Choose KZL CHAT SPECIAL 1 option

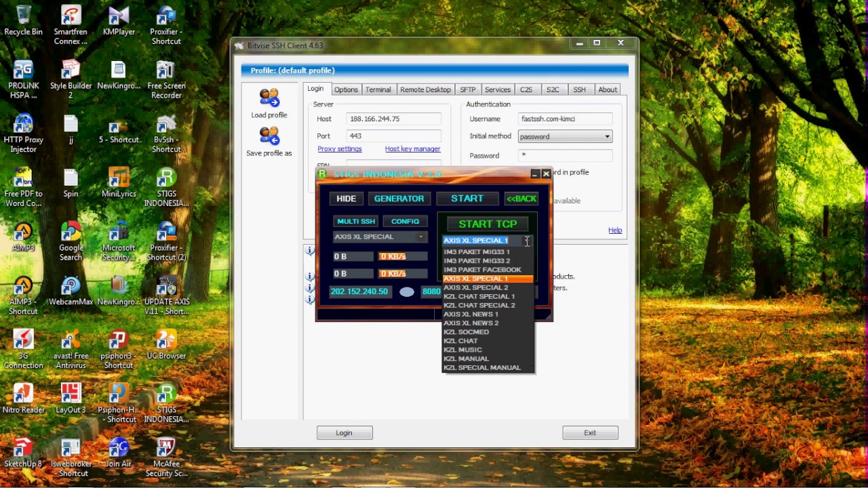coord(488,296)
